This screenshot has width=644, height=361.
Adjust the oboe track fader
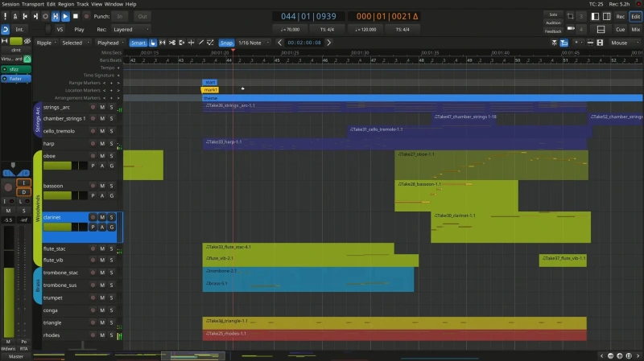click(65, 166)
